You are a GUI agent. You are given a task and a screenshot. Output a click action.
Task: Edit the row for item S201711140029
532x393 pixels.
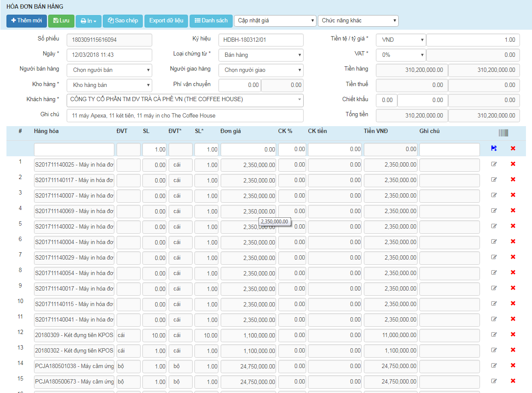click(494, 257)
